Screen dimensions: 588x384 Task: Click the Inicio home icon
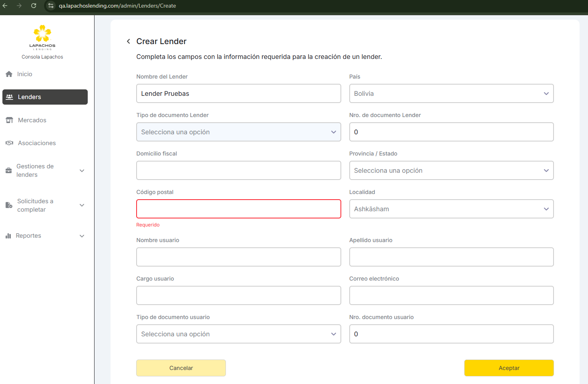tap(9, 74)
